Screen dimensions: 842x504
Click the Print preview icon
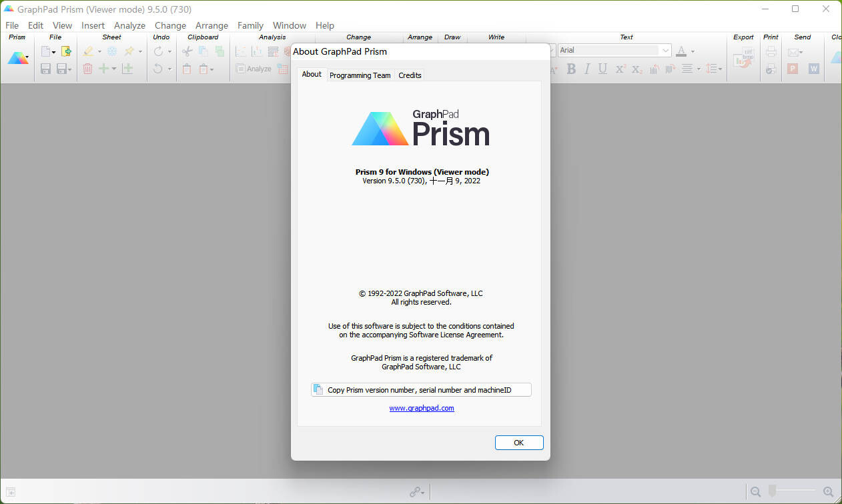tap(771, 69)
